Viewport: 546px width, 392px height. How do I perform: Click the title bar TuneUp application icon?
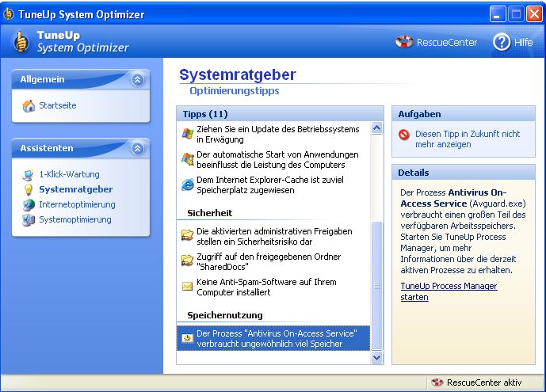(9, 14)
